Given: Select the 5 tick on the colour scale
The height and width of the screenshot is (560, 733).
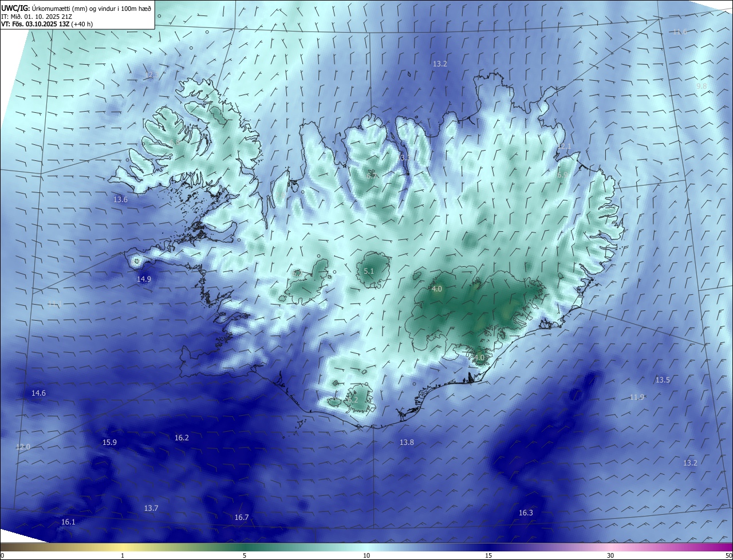Looking at the screenshot, I should coord(245,555).
